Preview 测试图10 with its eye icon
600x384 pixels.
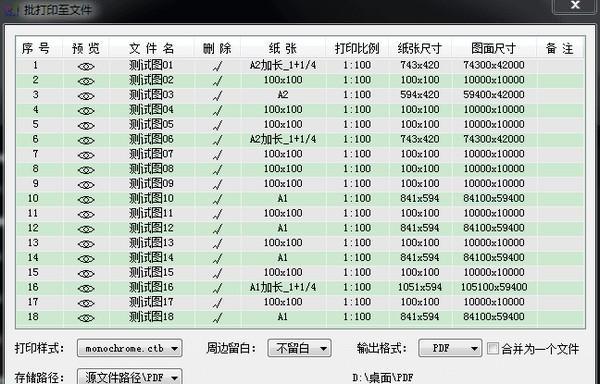tap(86, 200)
